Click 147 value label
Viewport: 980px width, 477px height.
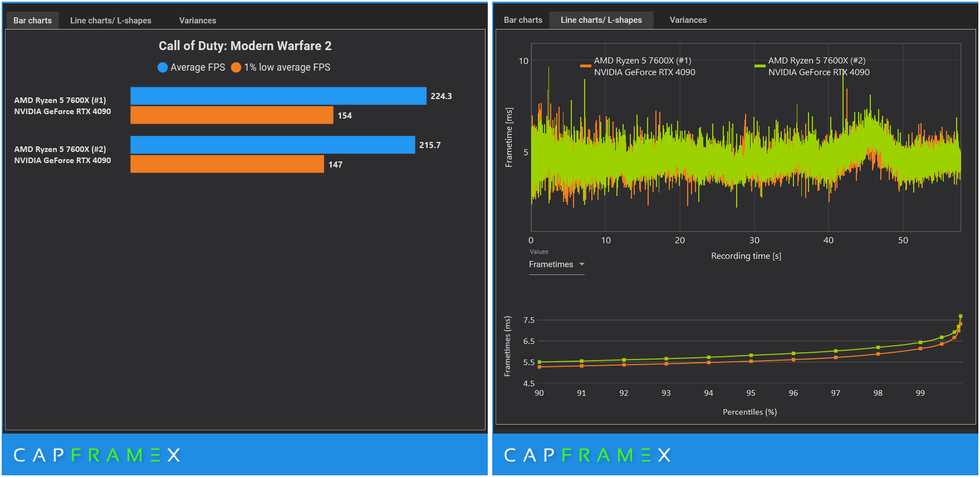[335, 165]
